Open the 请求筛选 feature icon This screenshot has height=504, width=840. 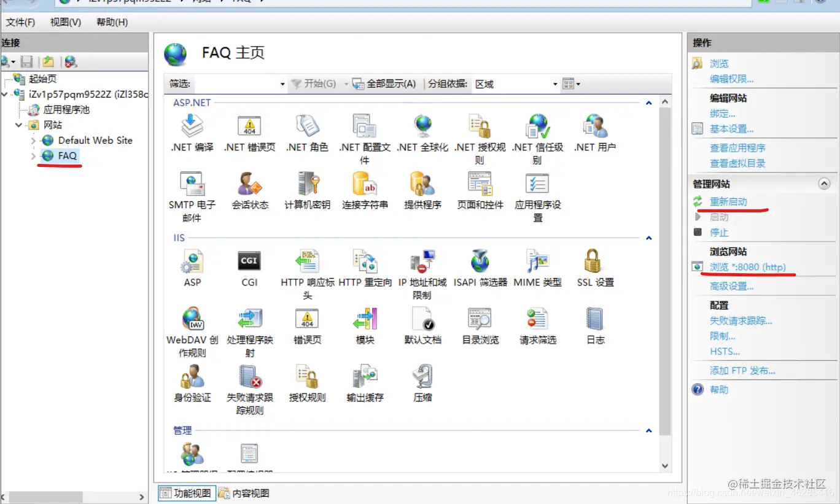[538, 319]
